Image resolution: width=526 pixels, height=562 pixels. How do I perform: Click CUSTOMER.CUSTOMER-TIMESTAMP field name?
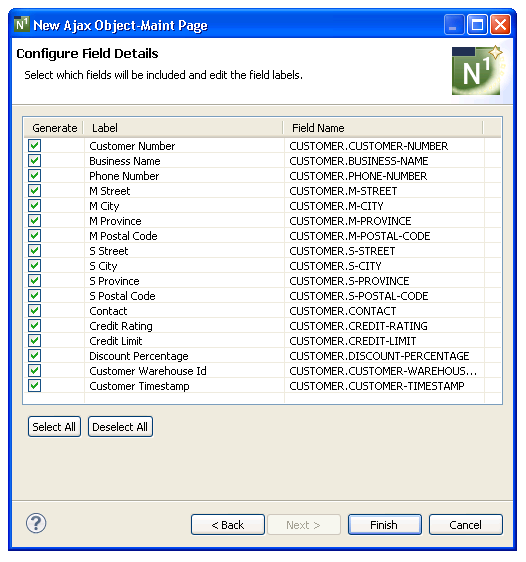point(377,387)
